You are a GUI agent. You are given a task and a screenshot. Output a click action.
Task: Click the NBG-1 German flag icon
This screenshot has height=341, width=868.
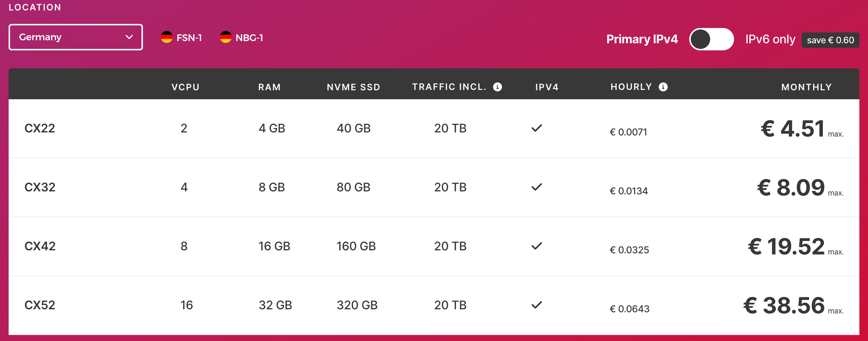pyautogui.click(x=226, y=37)
